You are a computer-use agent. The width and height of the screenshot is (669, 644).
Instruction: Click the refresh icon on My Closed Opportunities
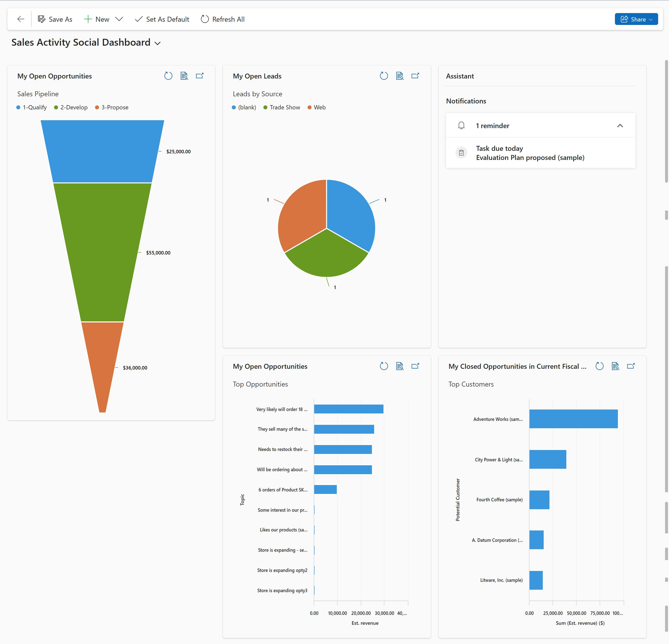point(599,366)
